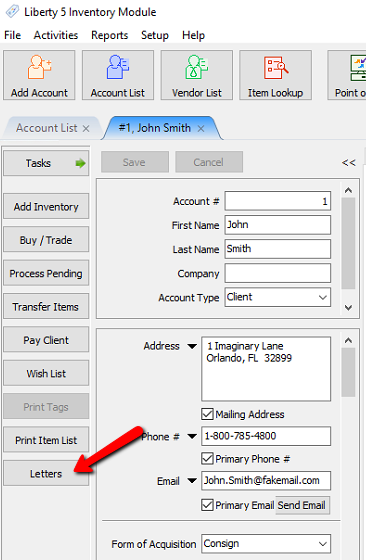Toggle the Mailing Address checkbox
Image resolution: width=366 pixels, height=560 pixels.
[x=207, y=414]
